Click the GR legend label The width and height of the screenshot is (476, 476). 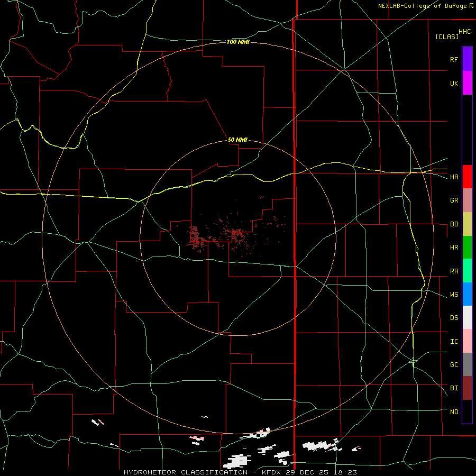[x=454, y=200]
